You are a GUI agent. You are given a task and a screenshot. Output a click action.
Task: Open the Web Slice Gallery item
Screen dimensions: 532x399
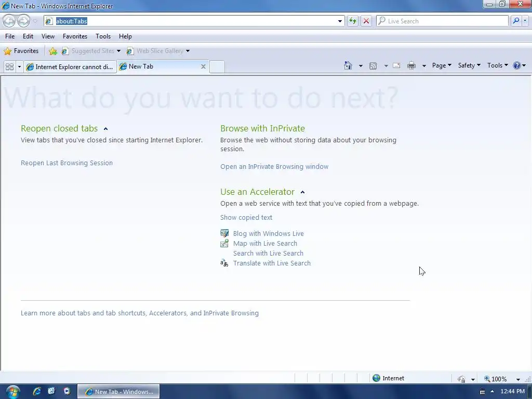[x=155, y=51]
